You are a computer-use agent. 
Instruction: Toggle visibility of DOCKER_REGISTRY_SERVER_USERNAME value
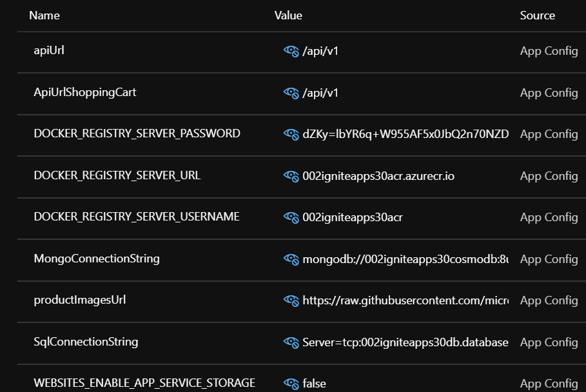click(290, 217)
